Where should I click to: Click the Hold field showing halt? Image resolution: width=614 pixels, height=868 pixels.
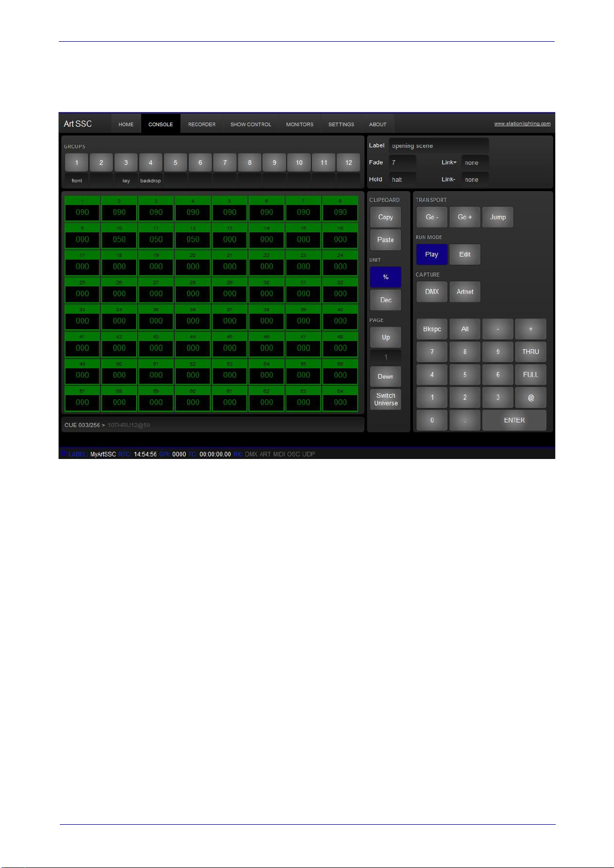403,179
